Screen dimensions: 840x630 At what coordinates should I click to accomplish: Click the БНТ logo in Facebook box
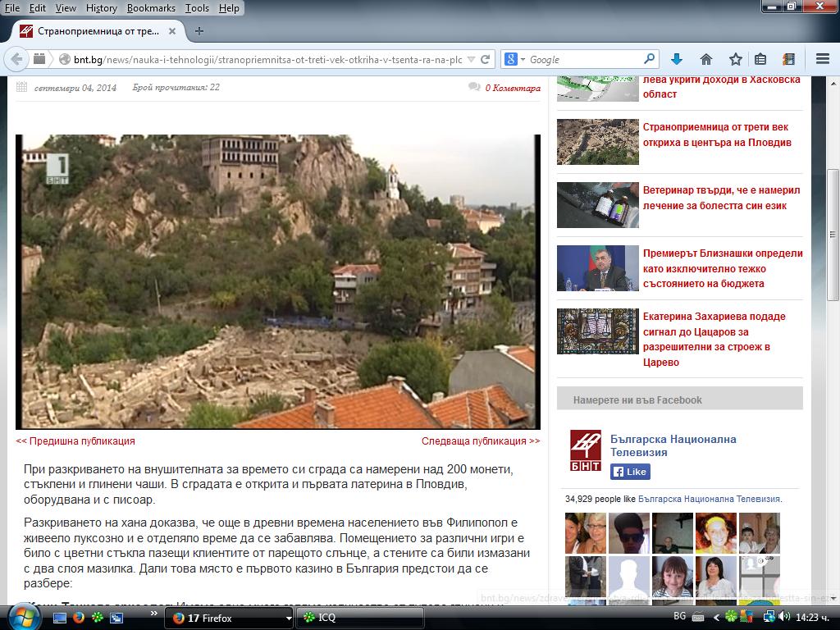[585, 450]
